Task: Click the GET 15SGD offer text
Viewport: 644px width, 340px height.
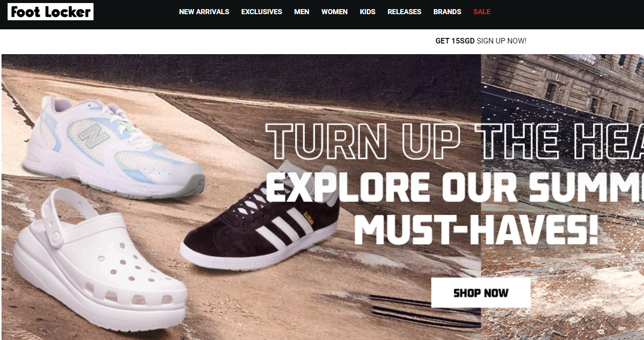Action: [x=455, y=41]
